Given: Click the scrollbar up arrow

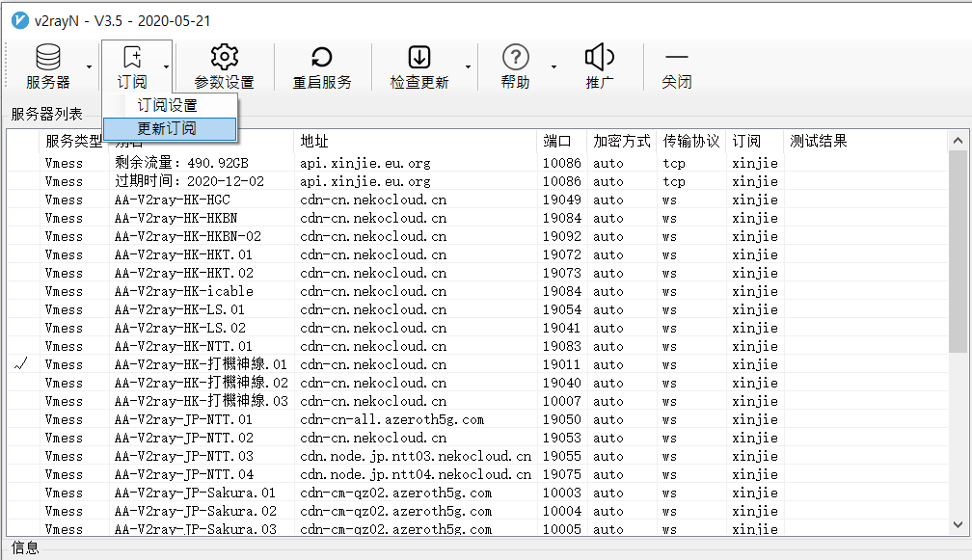Looking at the screenshot, I should tap(958, 141).
